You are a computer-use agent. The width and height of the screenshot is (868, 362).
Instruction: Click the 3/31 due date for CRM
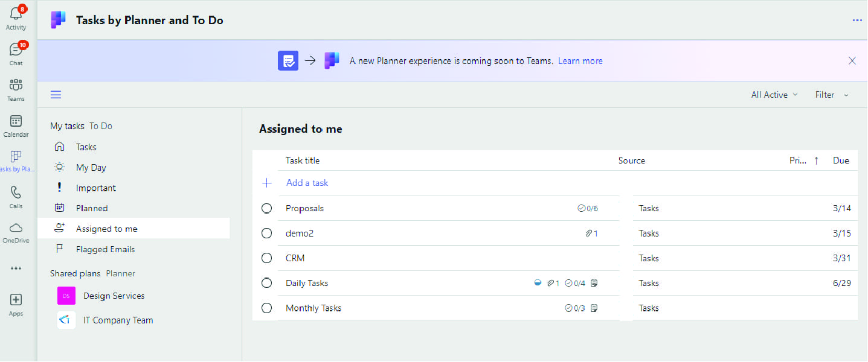coord(841,258)
